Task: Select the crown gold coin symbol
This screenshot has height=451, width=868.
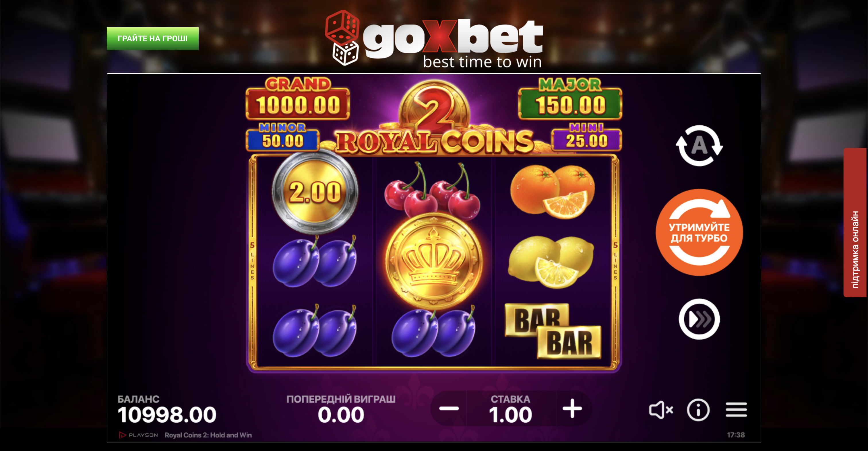Action: click(434, 262)
